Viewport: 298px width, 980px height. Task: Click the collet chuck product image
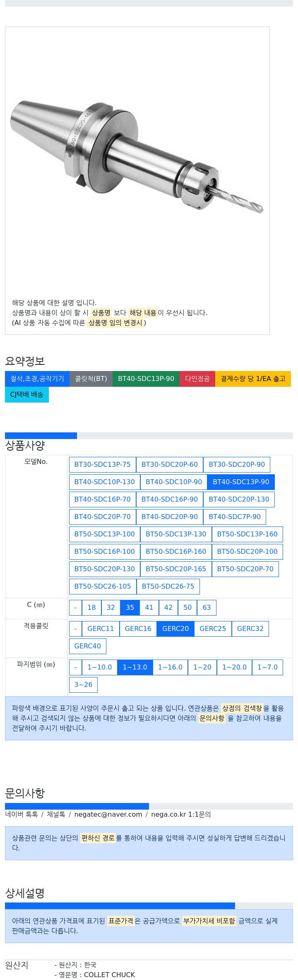[137, 156]
